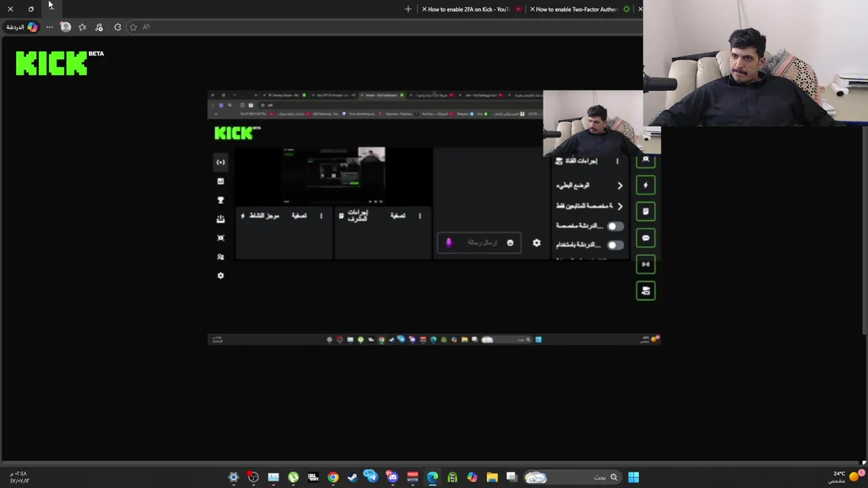Click filter label in activity summary panel

299,216
